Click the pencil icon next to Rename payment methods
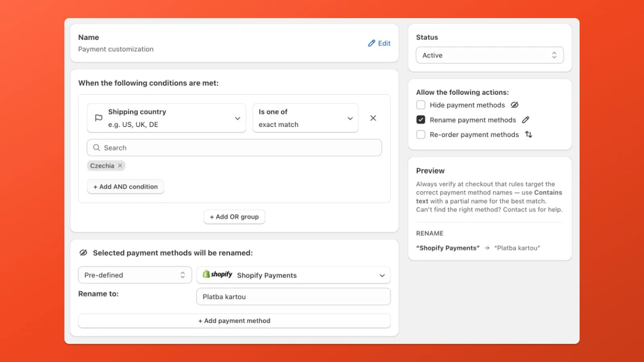The height and width of the screenshot is (362, 644). coord(526,119)
